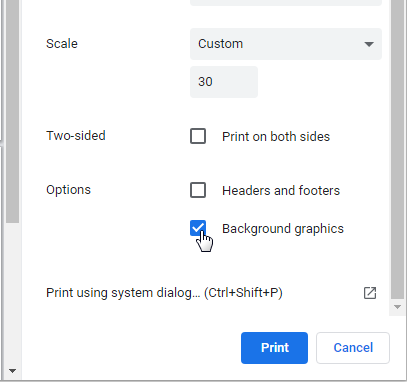Screen dimensions: 407x382
Task: Click the Print on both sides label
Action: (x=276, y=136)
